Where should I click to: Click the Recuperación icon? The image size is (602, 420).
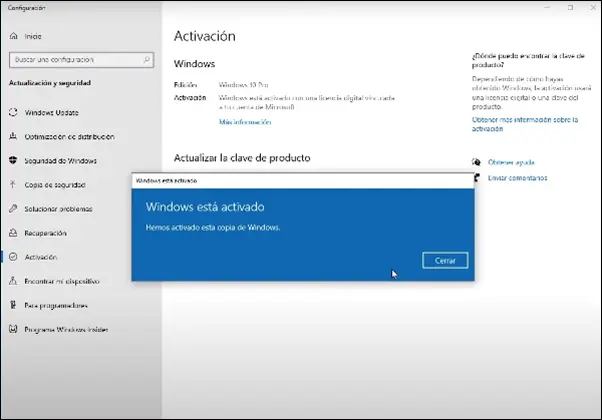[x=13, y=233]
